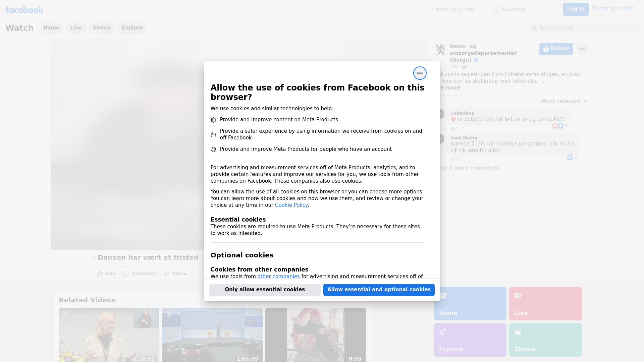The height and width of the screenshot is (362, 644).
Task: Click the verified badge beside (Norge)
Action: tap(476, 60)
